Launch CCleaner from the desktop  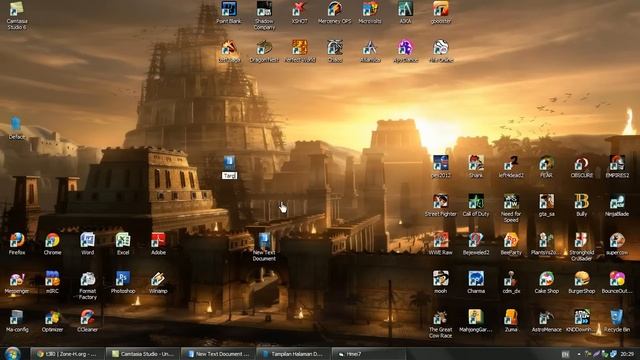point(87,321)
